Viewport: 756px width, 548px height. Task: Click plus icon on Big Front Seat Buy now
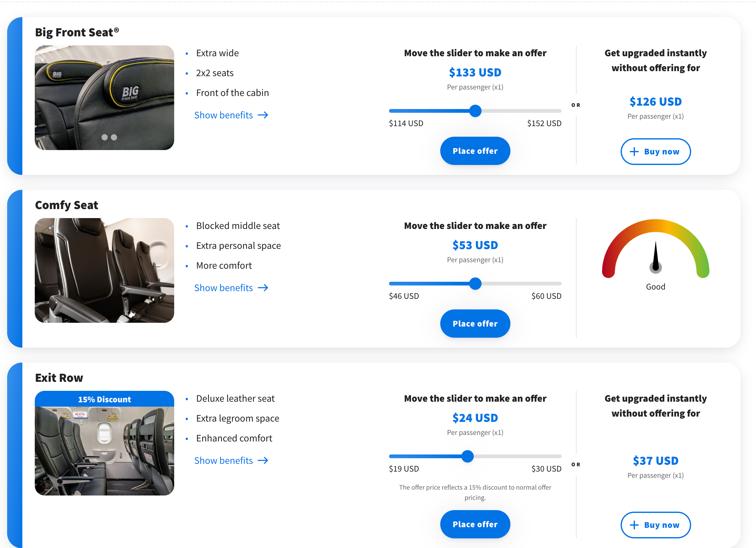click(x=634, y=152)
